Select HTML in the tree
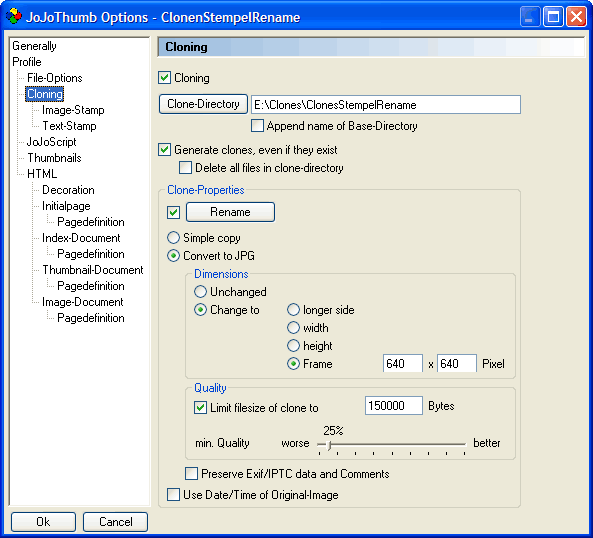The width and height of the screenshot is (593, 538). click(x=42, y=174)
